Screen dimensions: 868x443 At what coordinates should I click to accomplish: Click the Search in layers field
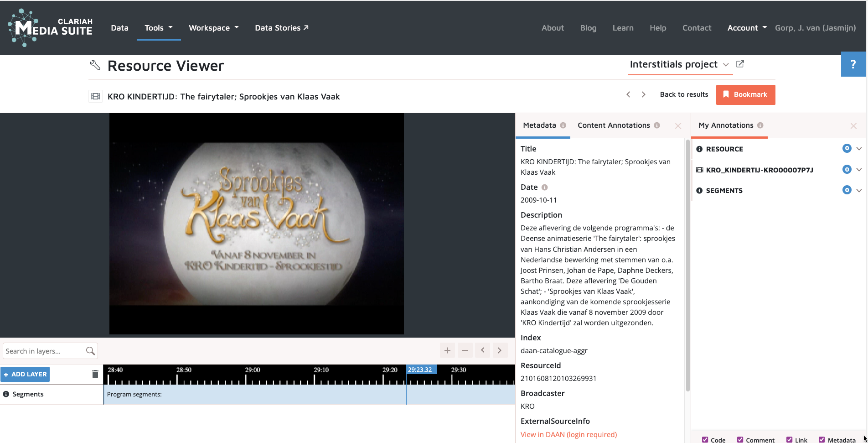44,351
